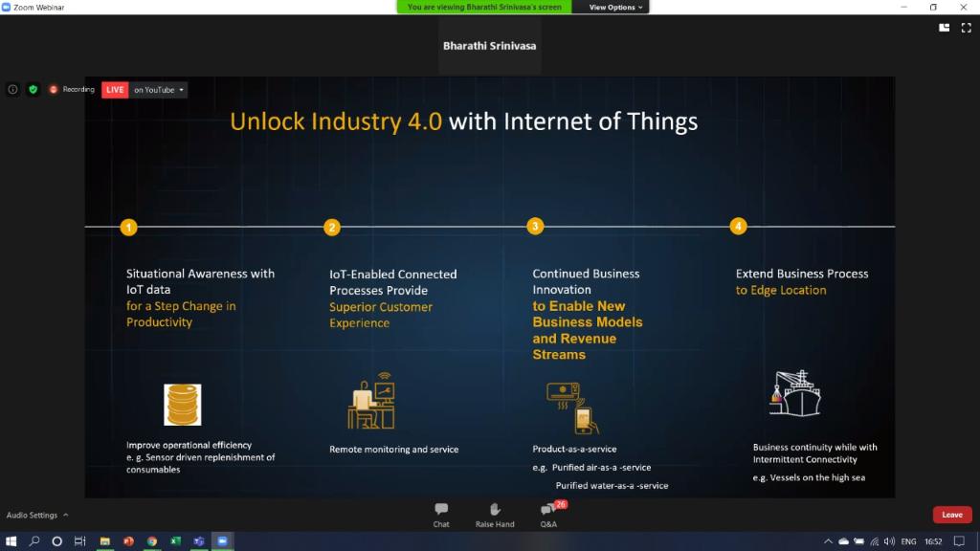Click the Zoom taskbar icon
The width and height of the screenshot is (980, 551).
222,541
